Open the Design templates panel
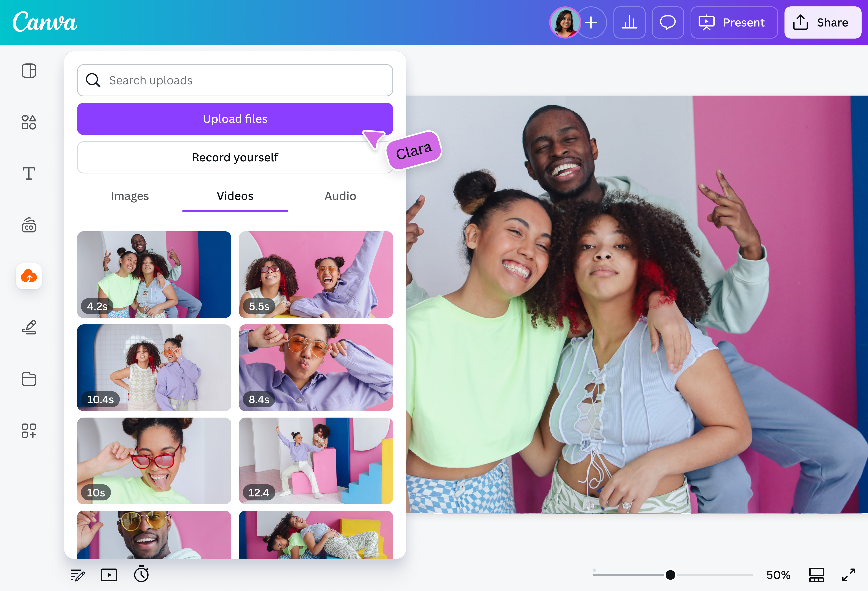The image size is (868, 591). click(x=29, y=71)
